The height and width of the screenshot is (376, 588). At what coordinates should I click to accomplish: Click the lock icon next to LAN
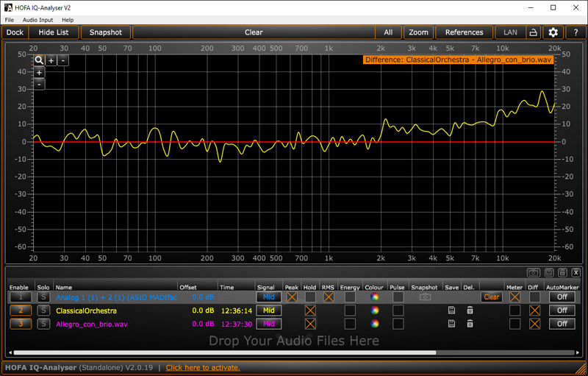click(533, 32)
